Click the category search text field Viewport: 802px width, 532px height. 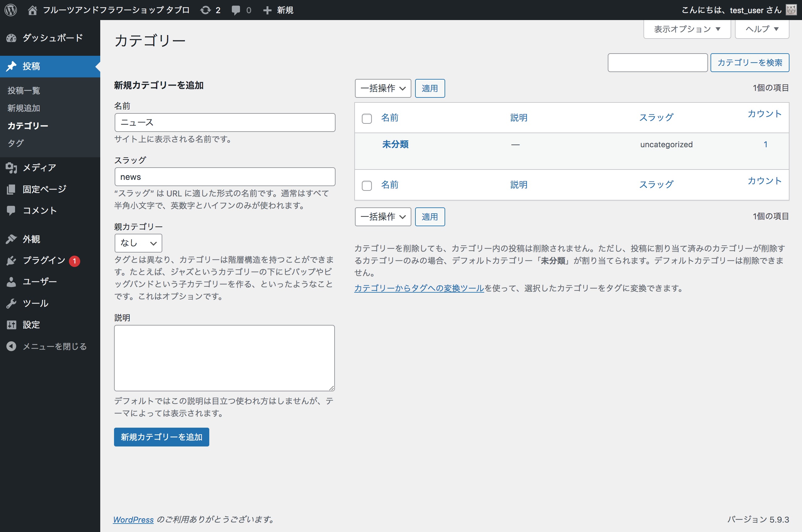pos(657,63)
